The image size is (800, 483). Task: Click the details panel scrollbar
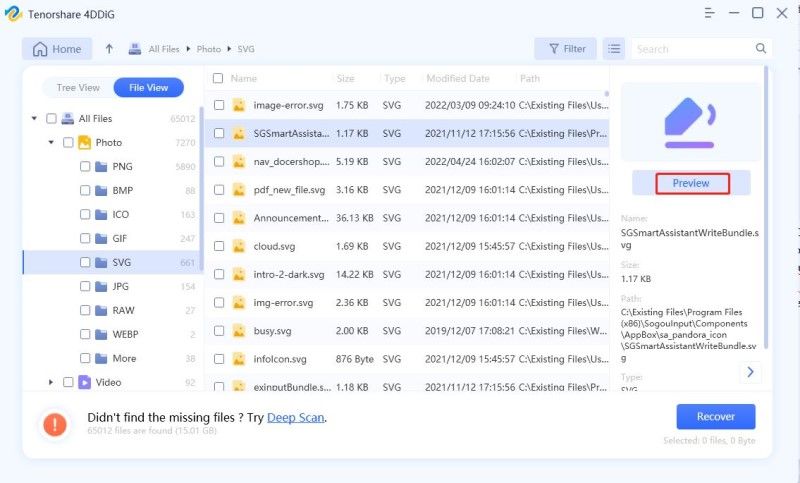[x=766, y=207]
